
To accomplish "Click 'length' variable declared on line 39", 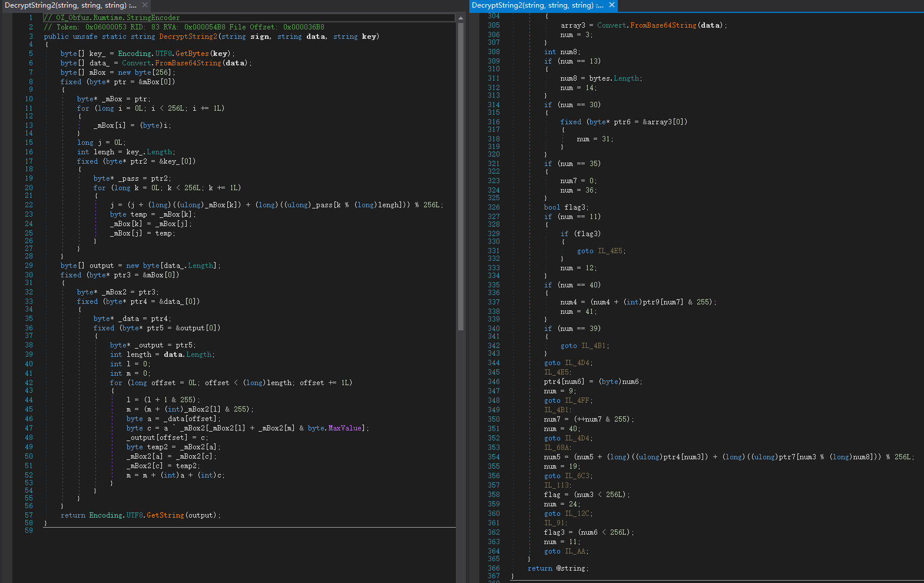I will [x=138, y=355].
